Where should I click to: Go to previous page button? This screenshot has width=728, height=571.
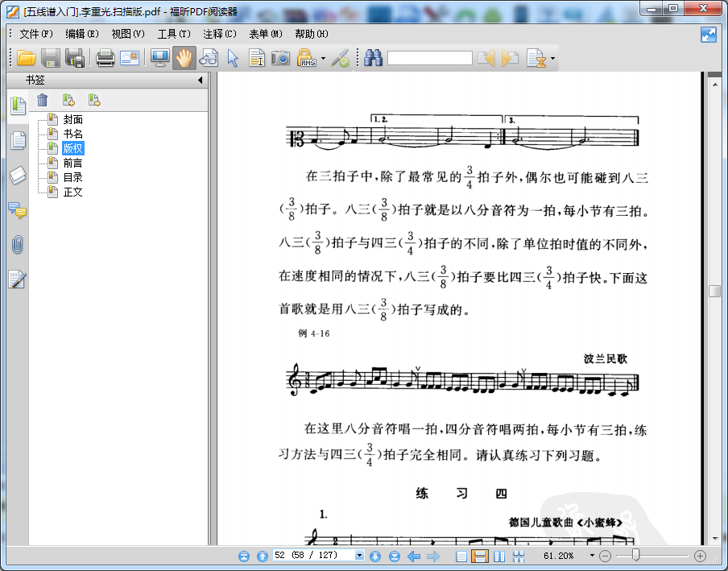click(263, 557)
